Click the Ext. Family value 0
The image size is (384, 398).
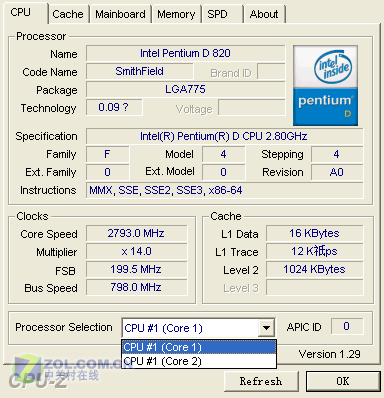107,172
